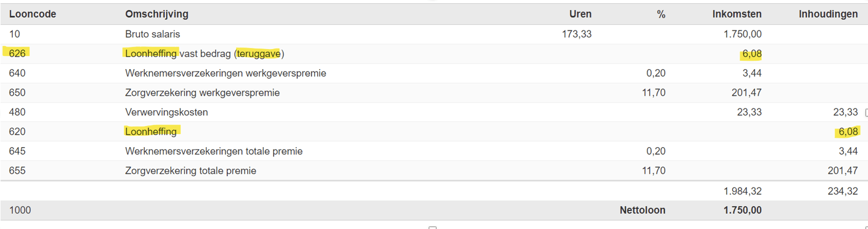Click the highlighted 6,08 in Inhoudingen

848,131
